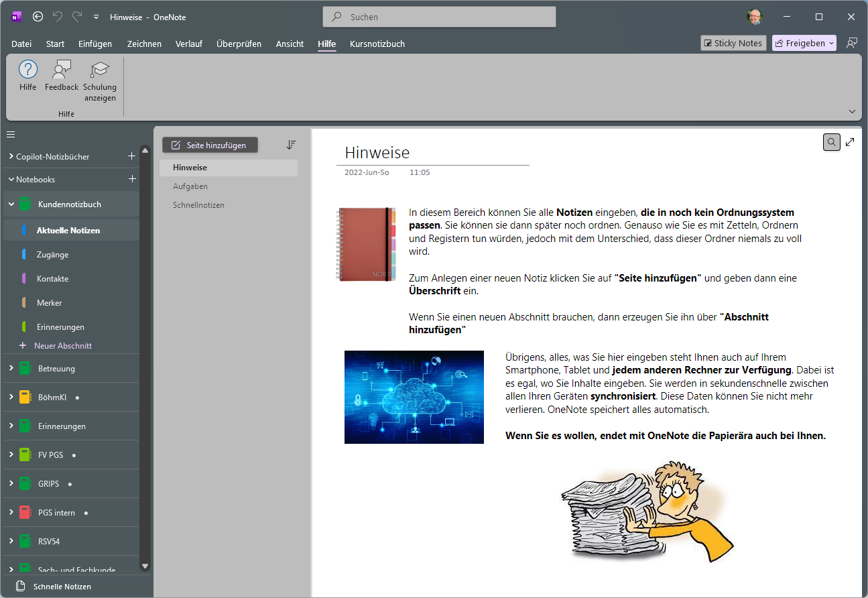
Task: Click the cloud network image
Action: 414,397
